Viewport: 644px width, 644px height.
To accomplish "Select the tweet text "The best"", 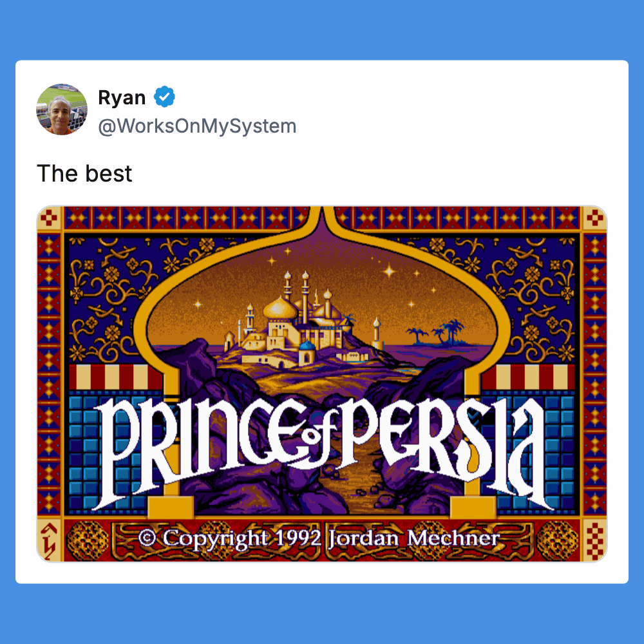I will 84,173.
